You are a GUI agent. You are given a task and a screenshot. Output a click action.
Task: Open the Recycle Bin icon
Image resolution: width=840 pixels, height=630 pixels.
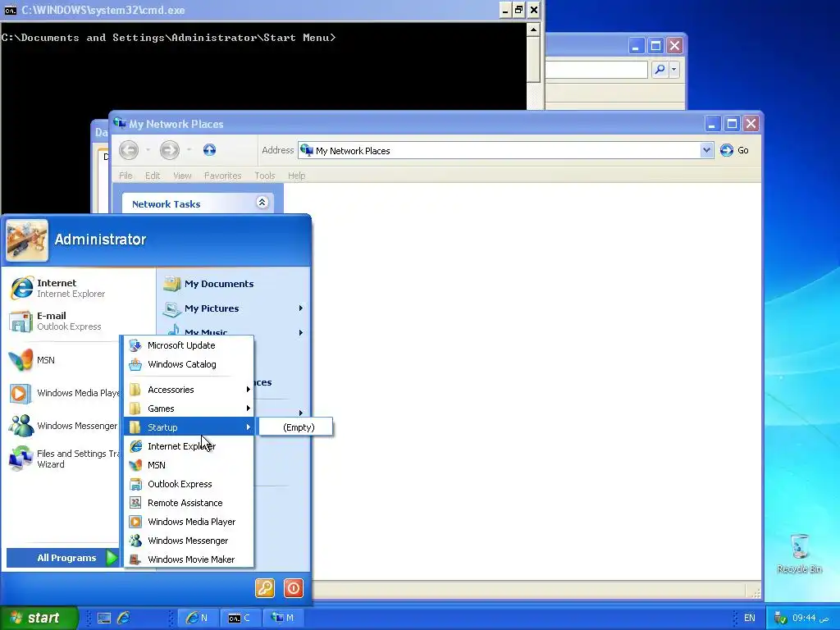tap(799, 554)
